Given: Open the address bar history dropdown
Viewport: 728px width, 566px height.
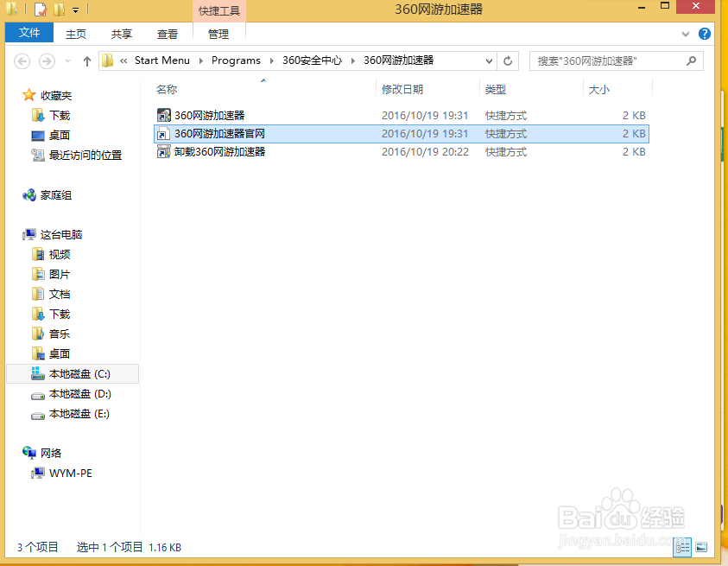Looking at the screenshot, I should pos(490,60).
